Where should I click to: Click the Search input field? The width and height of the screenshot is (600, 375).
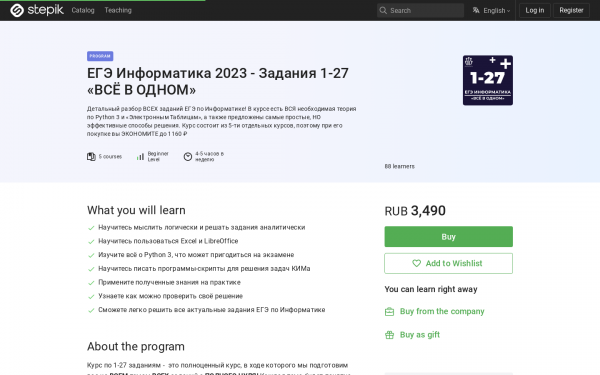point(420,10)
